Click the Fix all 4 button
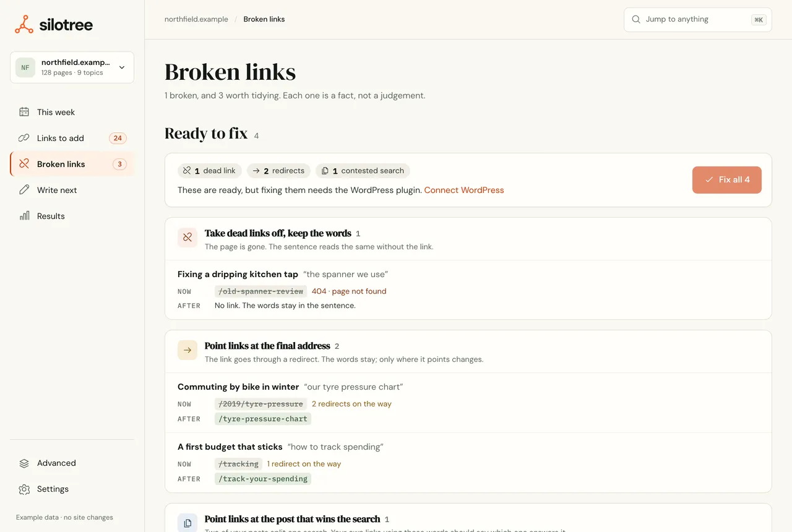This screenshot has height=532, width=792. coord(726,180)
